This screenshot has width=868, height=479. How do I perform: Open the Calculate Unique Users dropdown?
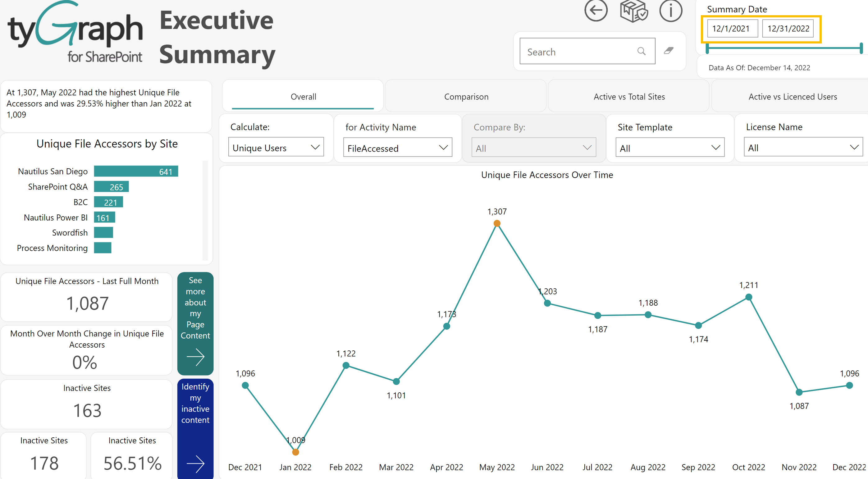276,147
